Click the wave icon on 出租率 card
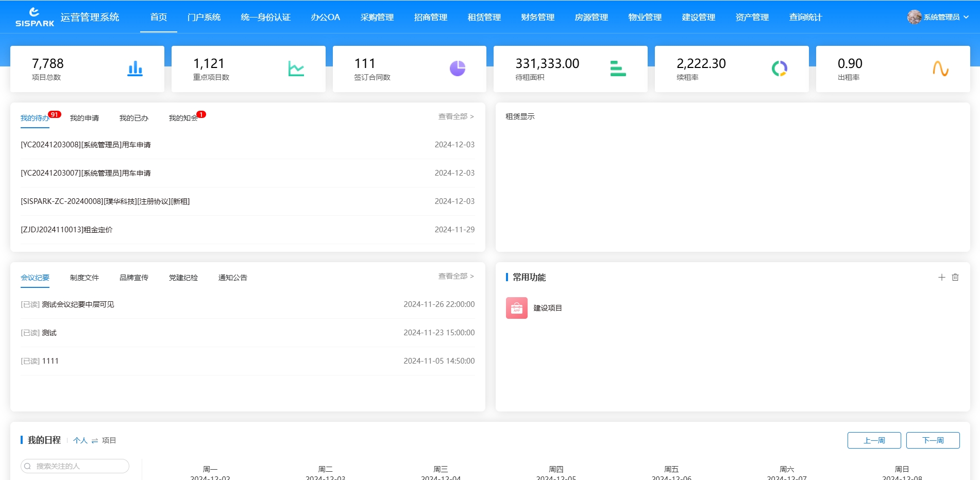 point(941,68)
